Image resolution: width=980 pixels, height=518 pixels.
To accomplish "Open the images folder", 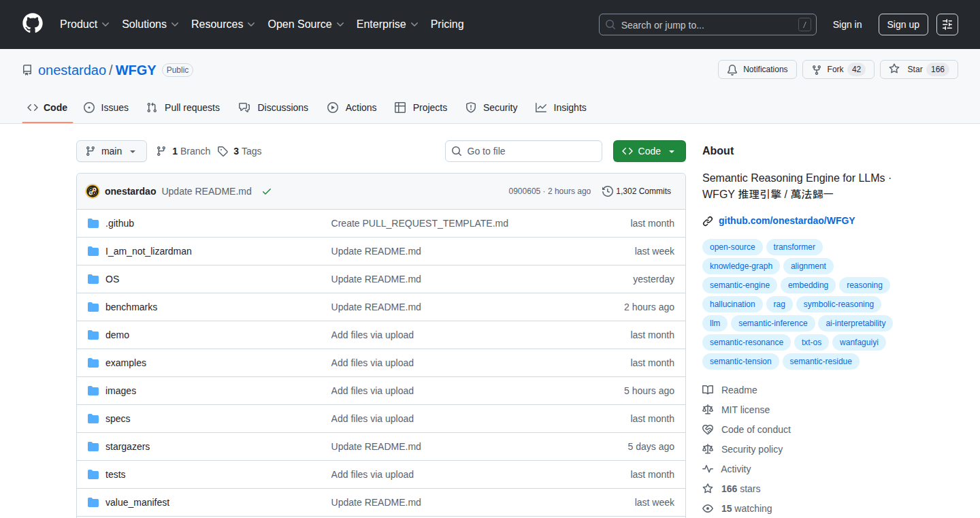I will tap(120, 391).
